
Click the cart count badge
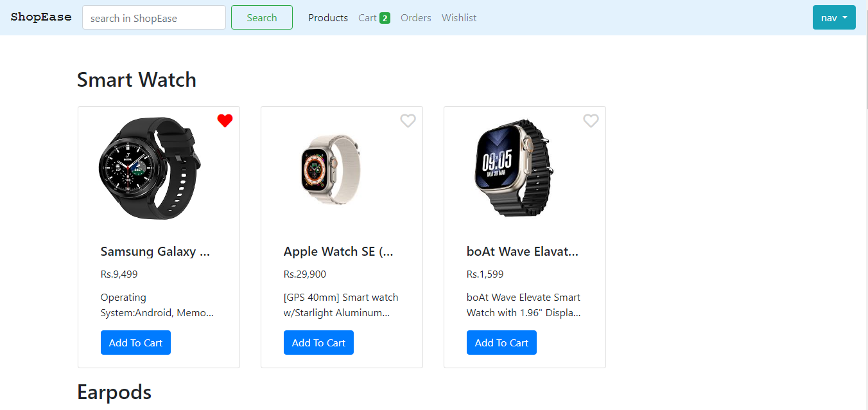click(x=385, y=18)
